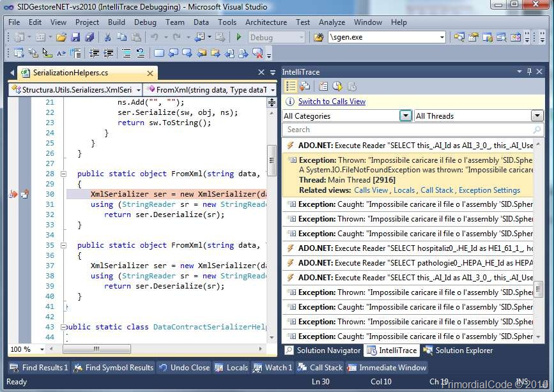Uncomment the selected lines icon

click(x=141, y=54)
